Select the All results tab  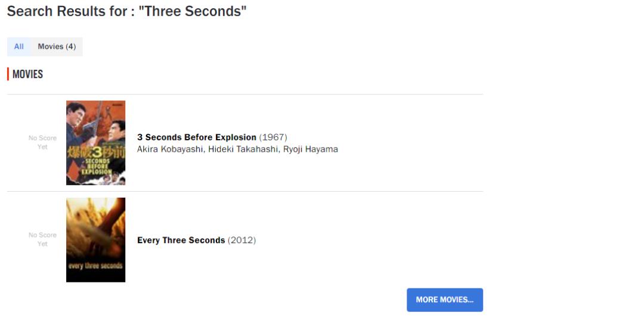point(19,47)
